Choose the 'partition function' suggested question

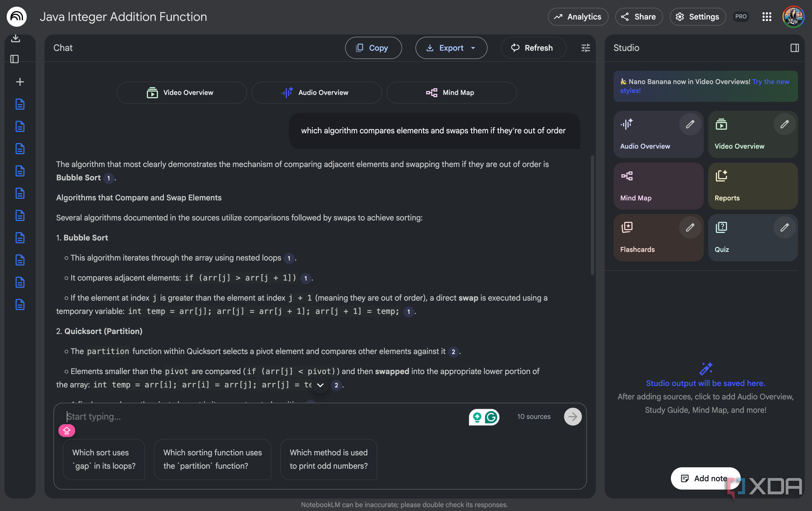click(x=212, y=459)
